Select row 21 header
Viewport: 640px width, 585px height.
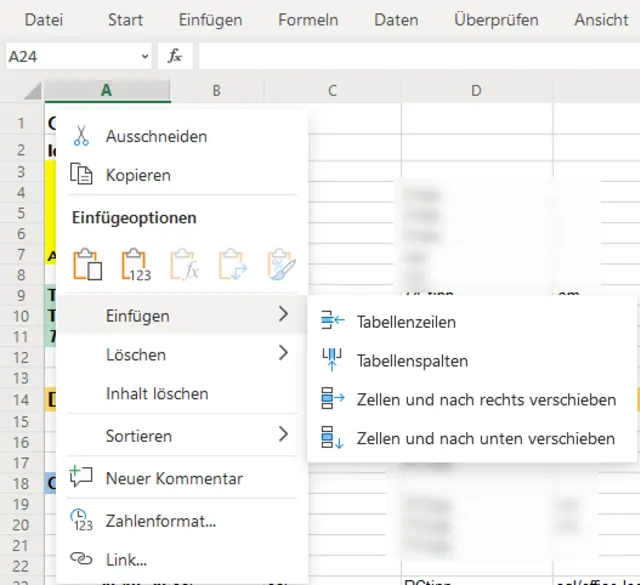click(22, 545)
